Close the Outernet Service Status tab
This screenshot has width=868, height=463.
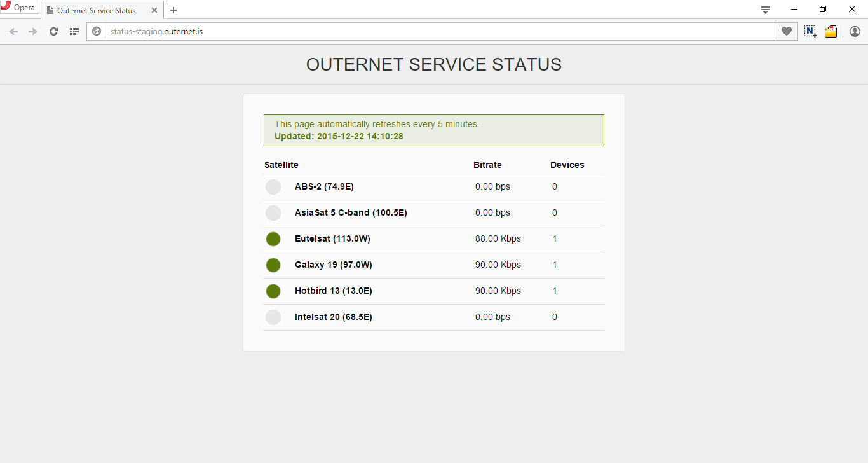point(154,10)
